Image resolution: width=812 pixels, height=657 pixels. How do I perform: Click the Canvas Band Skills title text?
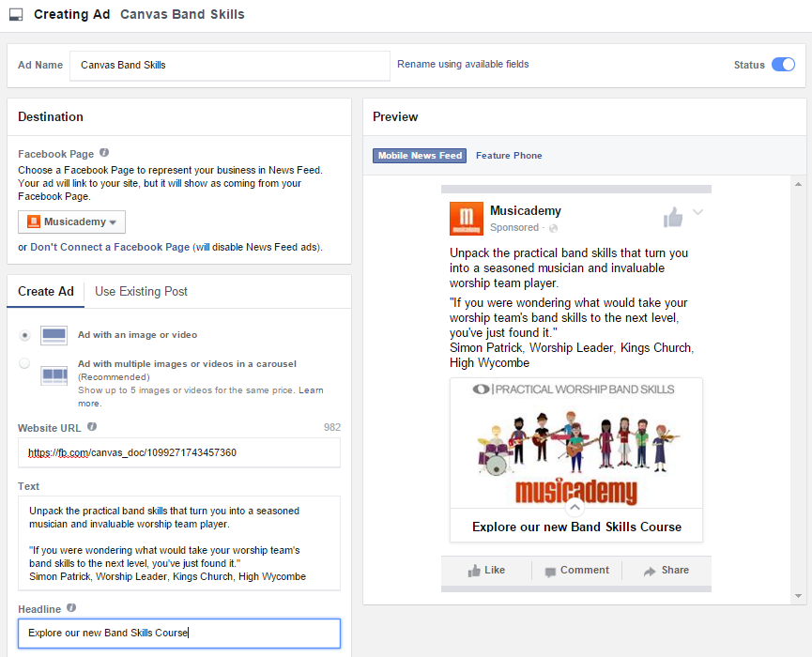[182, 14]
